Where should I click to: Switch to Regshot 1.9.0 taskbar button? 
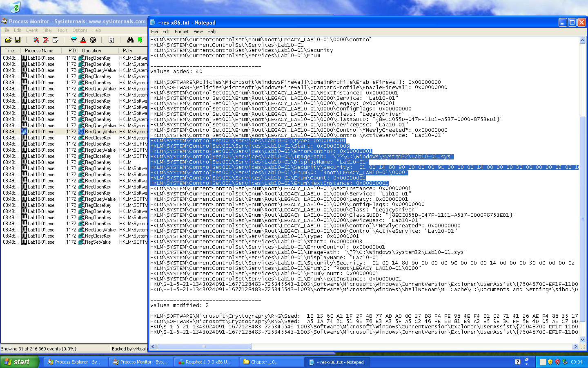(207, 362)
